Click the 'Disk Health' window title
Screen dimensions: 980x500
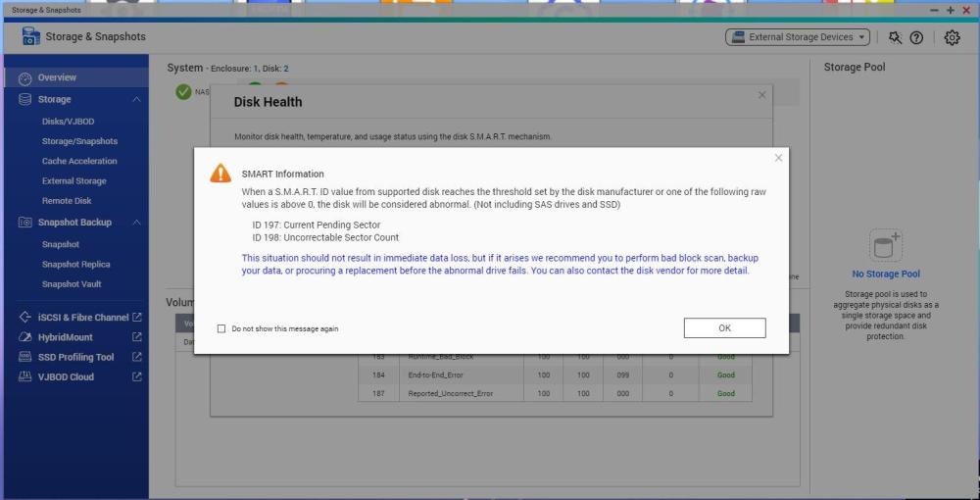(269, 102)
